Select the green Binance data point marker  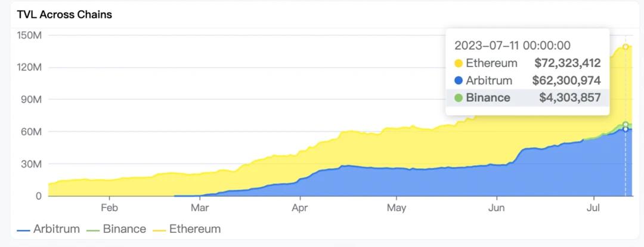pos(626,125)
